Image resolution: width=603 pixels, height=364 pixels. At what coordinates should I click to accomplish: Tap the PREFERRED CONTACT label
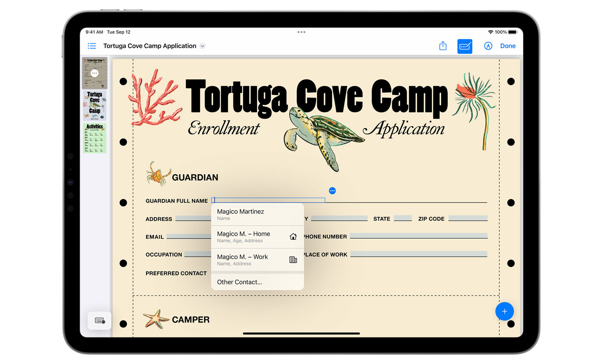pos(176,273)
